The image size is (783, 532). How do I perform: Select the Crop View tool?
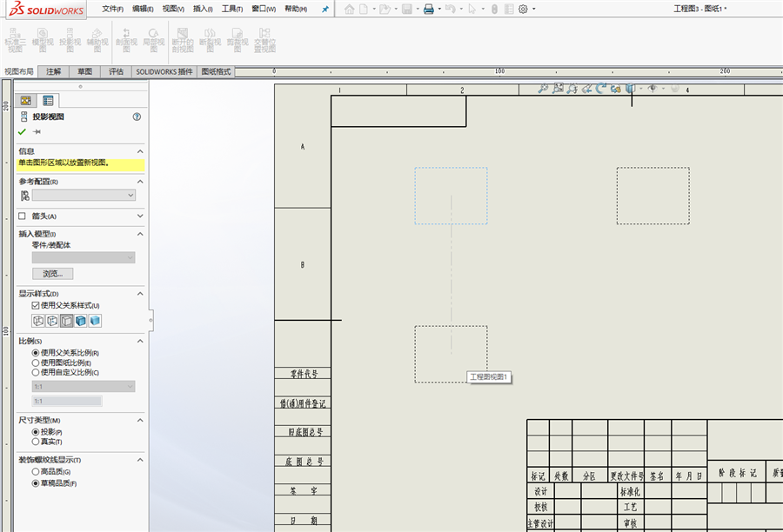click(238, 40)
